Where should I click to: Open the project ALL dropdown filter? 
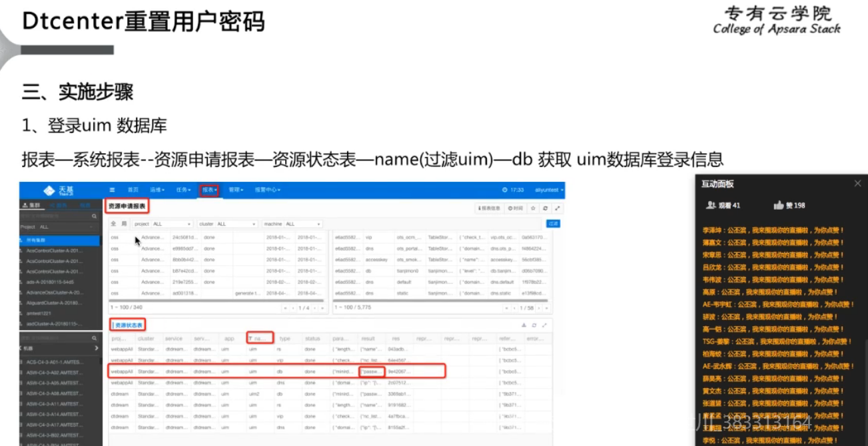tap(172, 224)
